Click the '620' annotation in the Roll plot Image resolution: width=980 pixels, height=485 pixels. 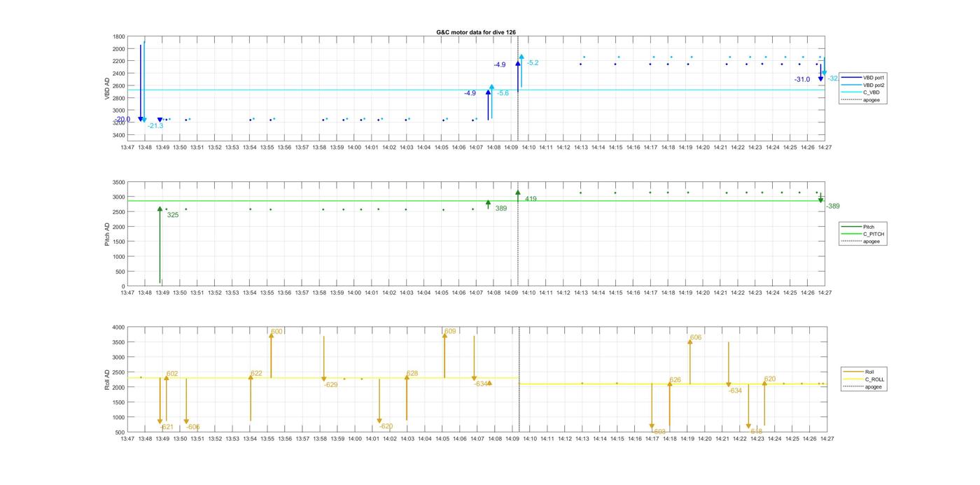click(x=770, y=379)
